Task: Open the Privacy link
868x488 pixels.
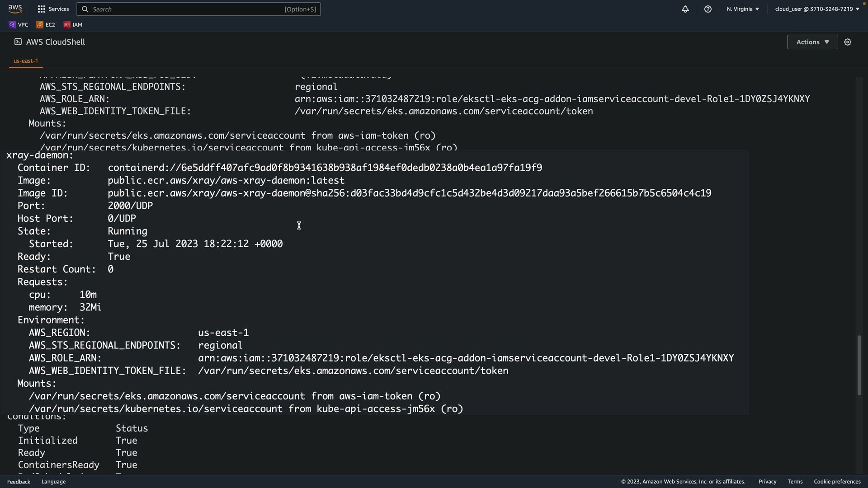Action: pyautogui.click(x=767, y=482)
